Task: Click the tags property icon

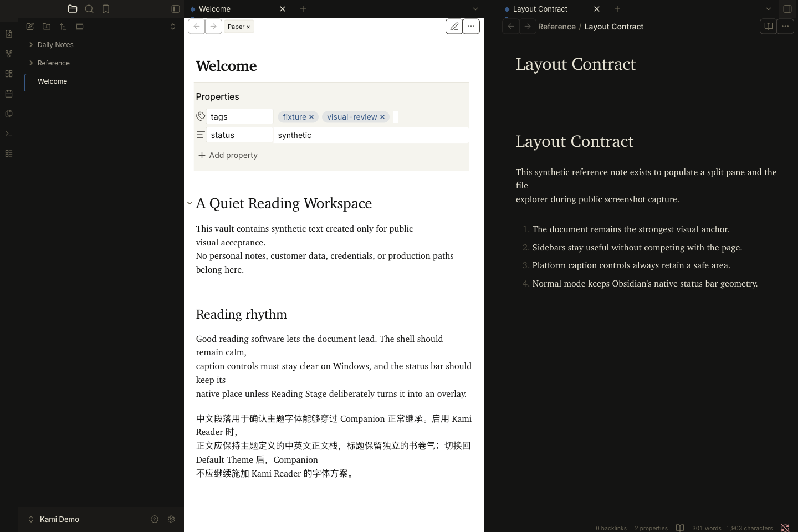Action: click(201, 116)
